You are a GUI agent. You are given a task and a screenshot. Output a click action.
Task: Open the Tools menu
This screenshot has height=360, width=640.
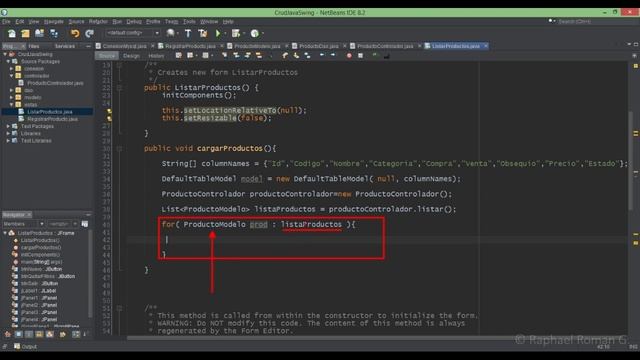pos(189,21)
